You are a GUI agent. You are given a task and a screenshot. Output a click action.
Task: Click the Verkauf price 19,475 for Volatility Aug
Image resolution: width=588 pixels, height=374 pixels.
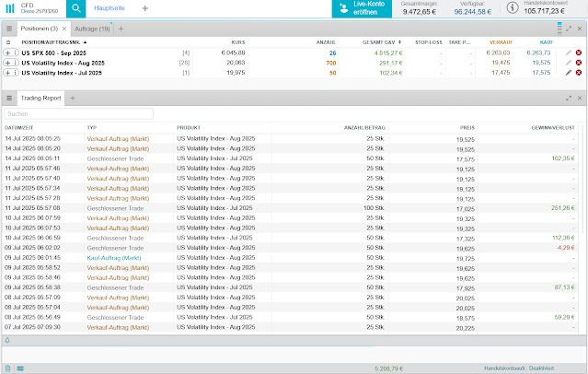pos(501,63)
